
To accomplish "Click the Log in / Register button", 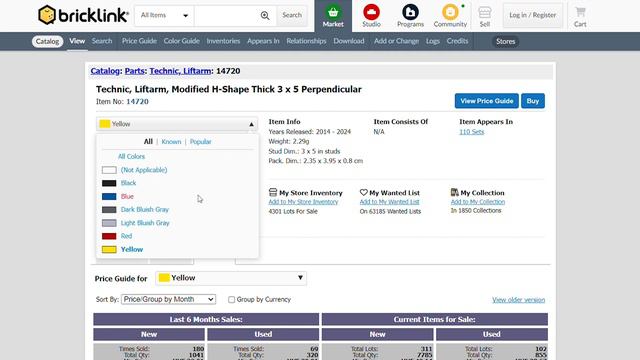I will (x=533, y=16).
